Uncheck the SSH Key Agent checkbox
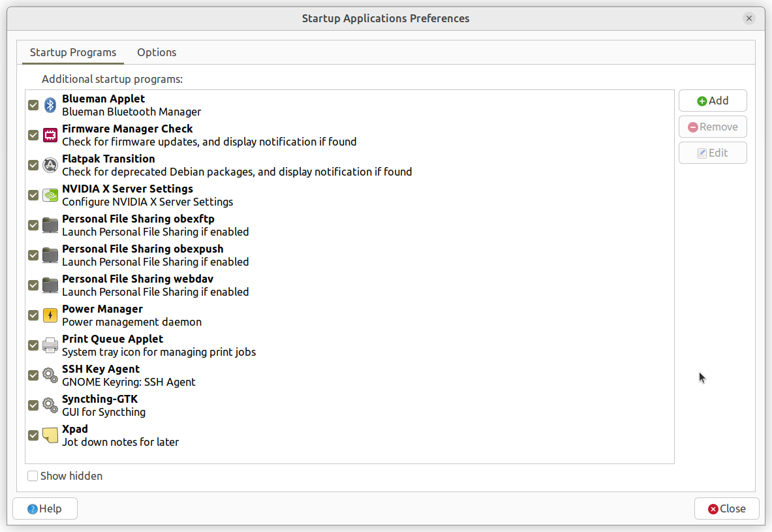772x532 pixels. pos(33,375)
